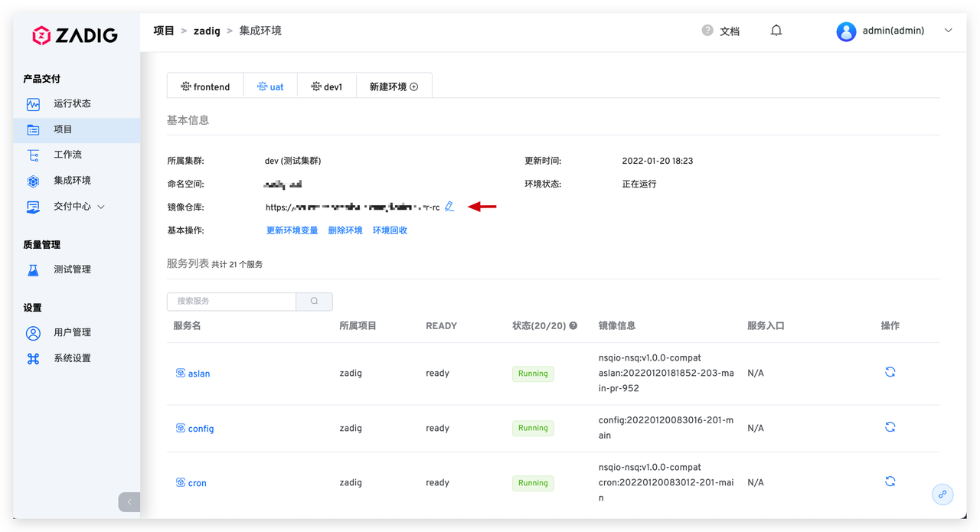Restart the cron service via refresh icon
The width and height of the screenshot is (980, 532).
coord(890,481)
